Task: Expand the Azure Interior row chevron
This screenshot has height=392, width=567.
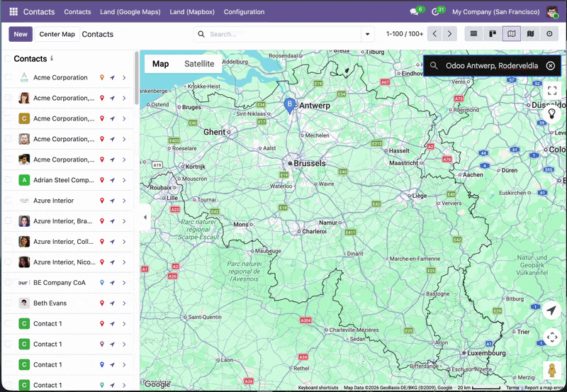Action: (124, 201)
